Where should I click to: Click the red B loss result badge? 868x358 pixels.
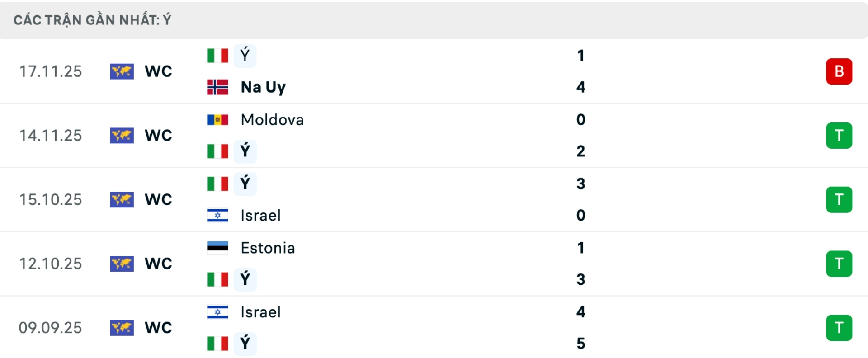point(839,71)
